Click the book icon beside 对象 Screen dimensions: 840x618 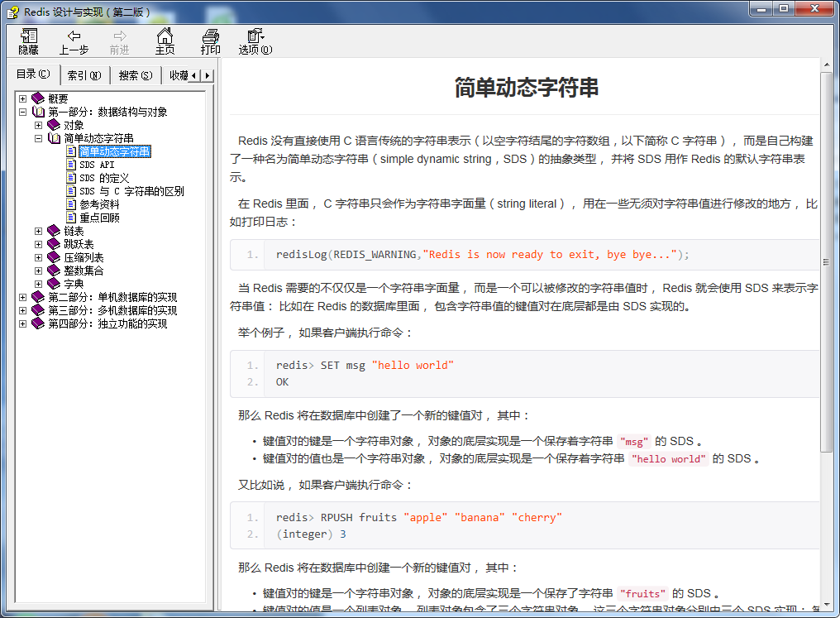point(53,124)
